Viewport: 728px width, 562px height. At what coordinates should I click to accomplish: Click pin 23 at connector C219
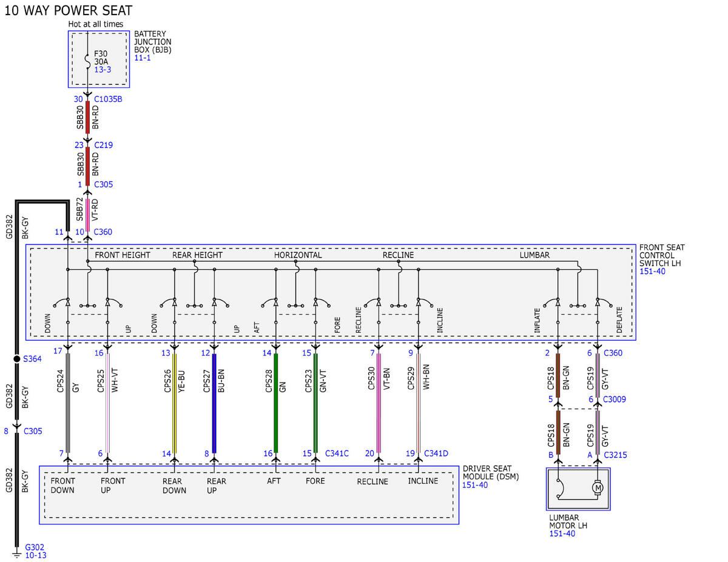(78, 145)
